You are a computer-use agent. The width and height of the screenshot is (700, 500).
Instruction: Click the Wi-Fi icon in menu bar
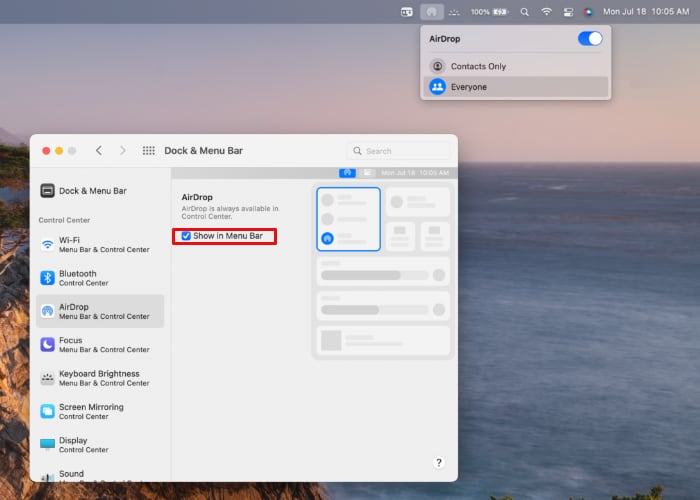[x=546, y=12]
